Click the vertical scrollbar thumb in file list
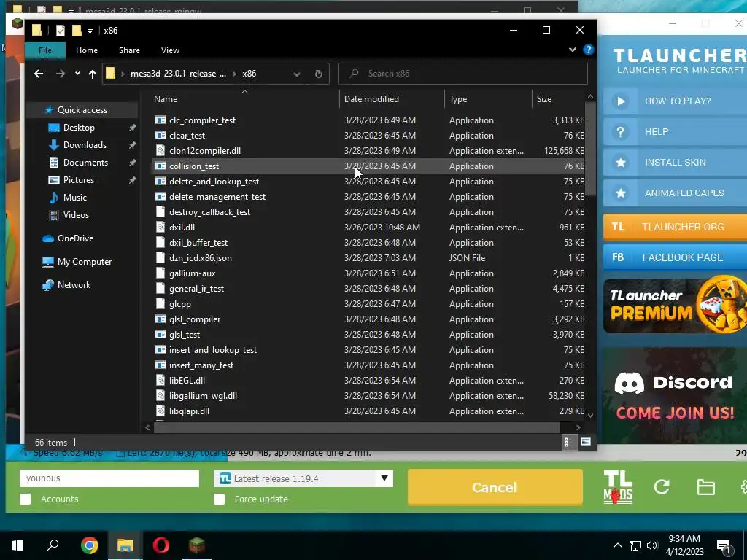 (590, 149)
